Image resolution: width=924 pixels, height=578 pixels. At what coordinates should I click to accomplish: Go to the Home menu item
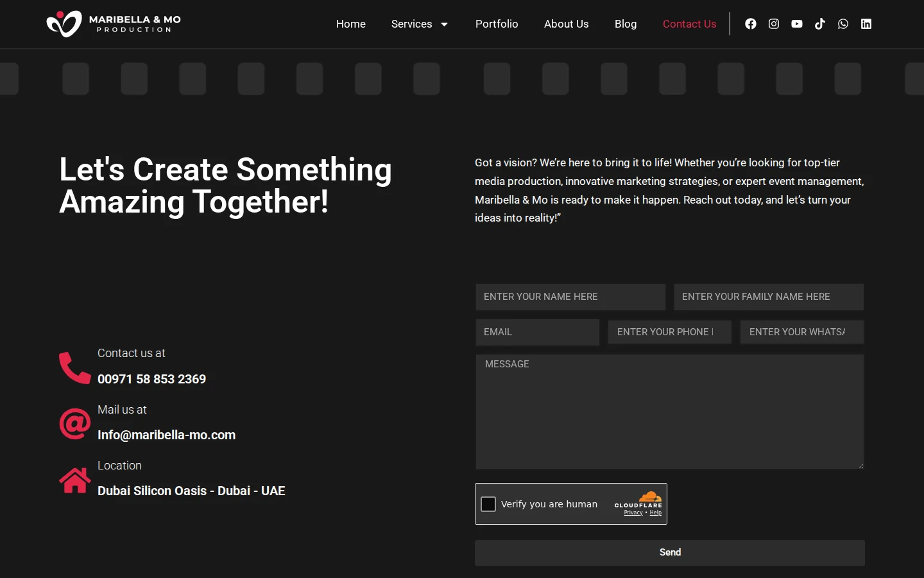click(x=351, y=24)
